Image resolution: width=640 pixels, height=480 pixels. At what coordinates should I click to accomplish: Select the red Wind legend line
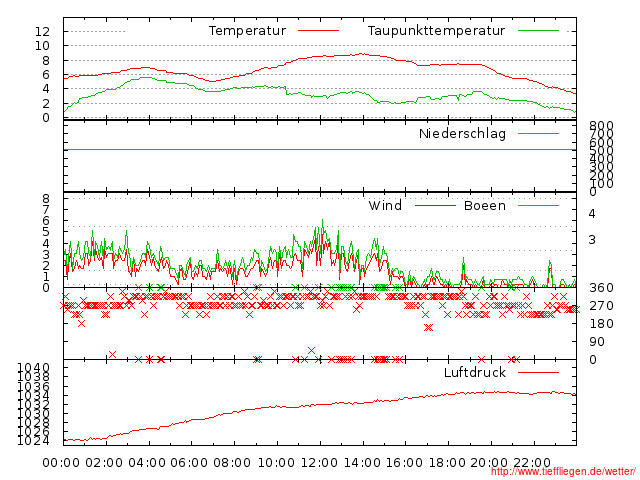pos(435,205)
